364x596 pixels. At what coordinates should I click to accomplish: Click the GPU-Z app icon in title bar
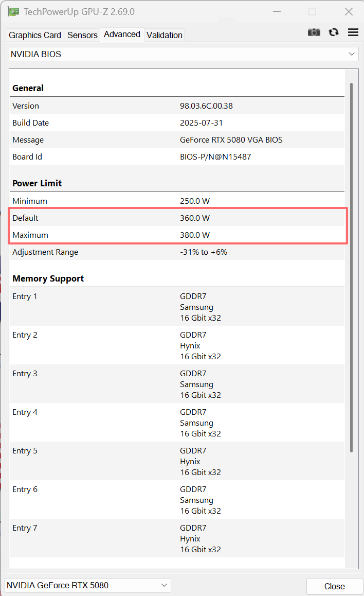coord(13,12)
